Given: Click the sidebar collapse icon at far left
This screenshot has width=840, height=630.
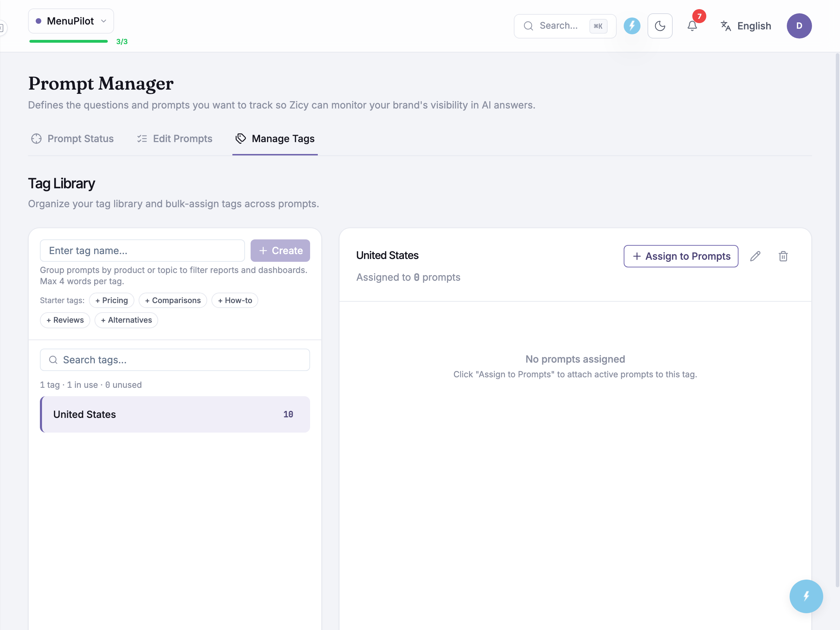Looking at the screenshot, I should (2, 28).
